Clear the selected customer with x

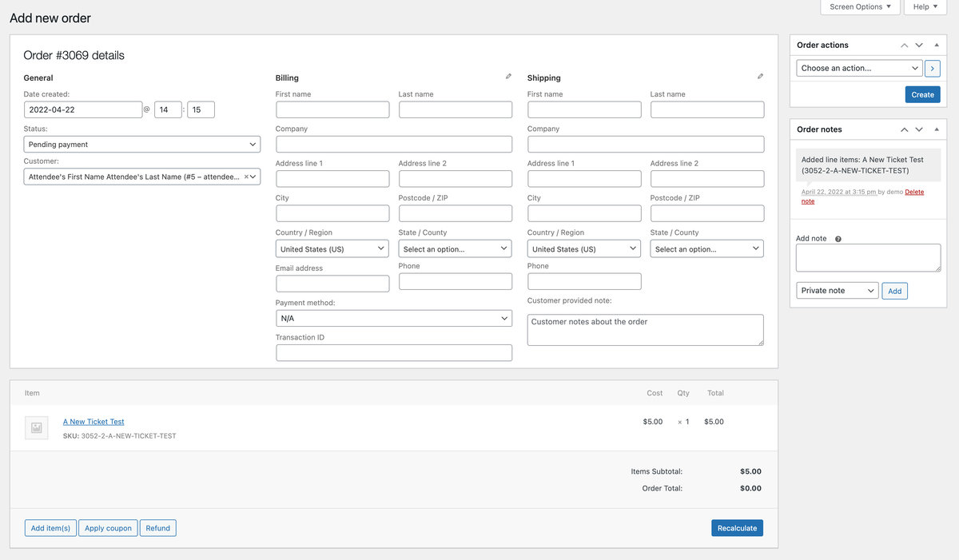[x=246, y=177]
